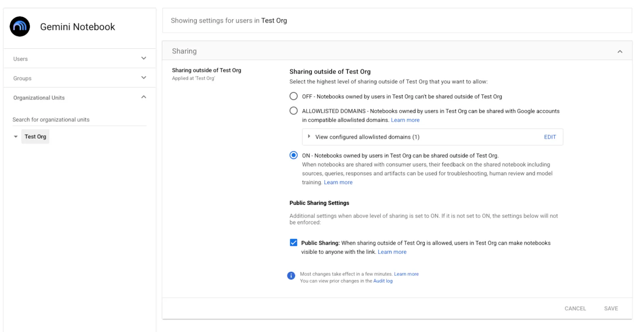Open the Groups menu item

(x=80, y=78)
